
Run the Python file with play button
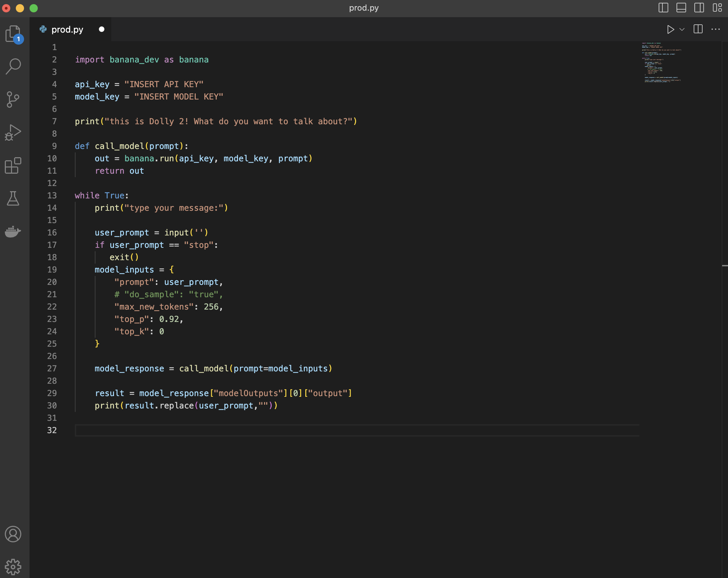670,30
